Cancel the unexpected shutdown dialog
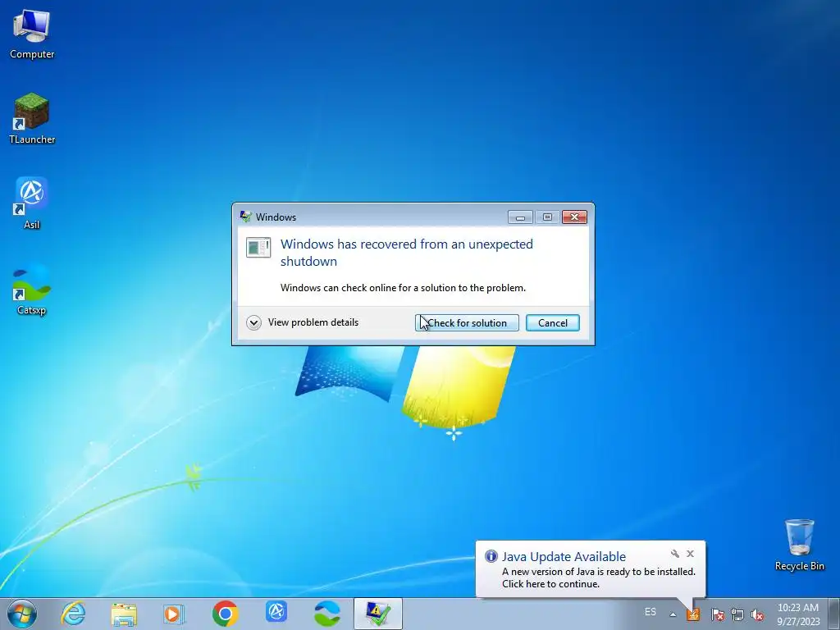Viewport: 840px width, 630px height. point(552,322)
